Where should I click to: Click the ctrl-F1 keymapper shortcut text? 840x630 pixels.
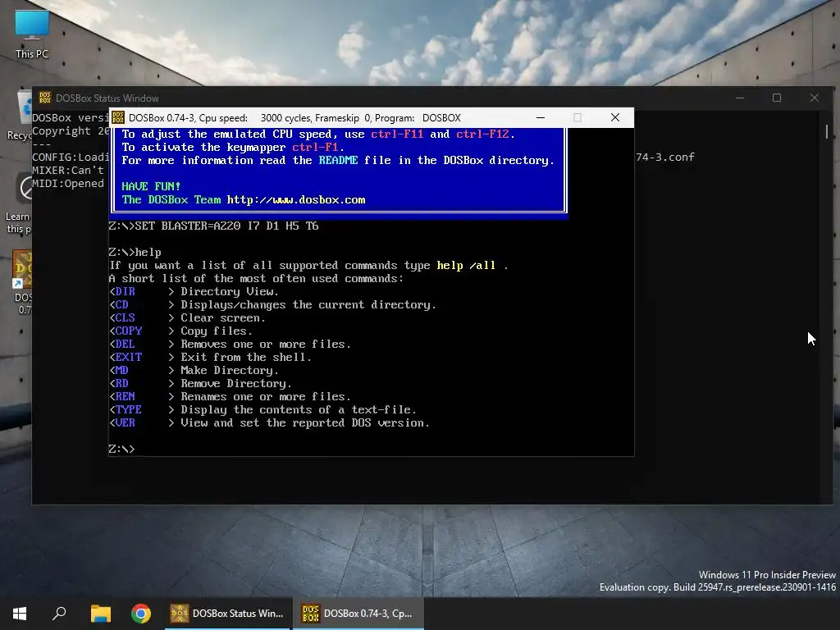315,148
